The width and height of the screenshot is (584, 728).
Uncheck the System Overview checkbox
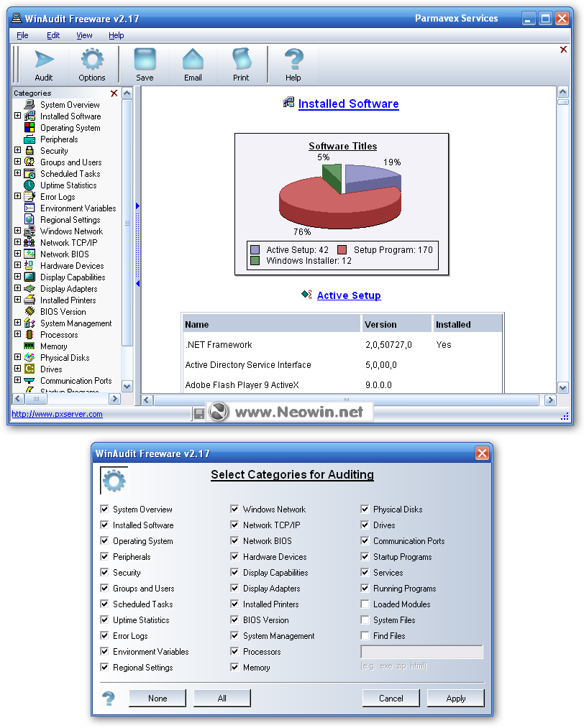coord(104,509)
